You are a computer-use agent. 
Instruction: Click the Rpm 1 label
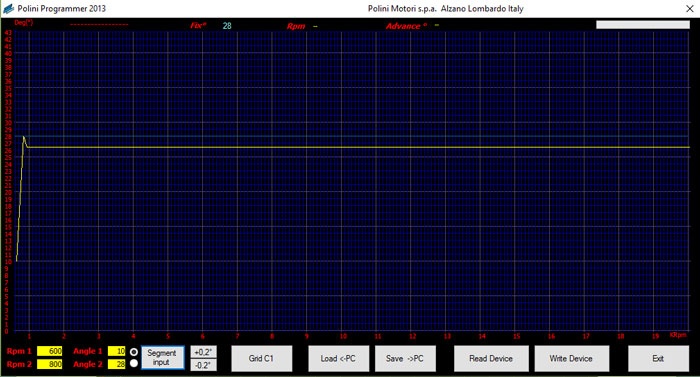19,352
